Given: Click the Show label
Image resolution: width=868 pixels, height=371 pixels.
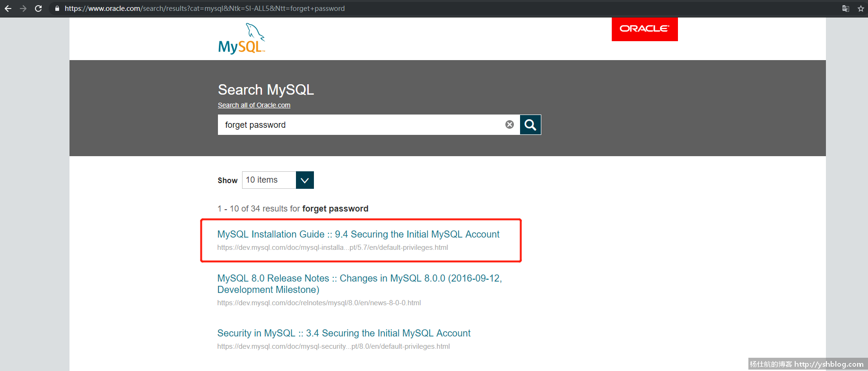Looking at the screenshot, I should (227, 180).
